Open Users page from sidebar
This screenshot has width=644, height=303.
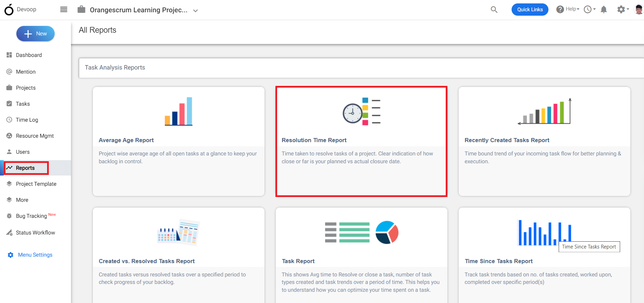[23, 152]
